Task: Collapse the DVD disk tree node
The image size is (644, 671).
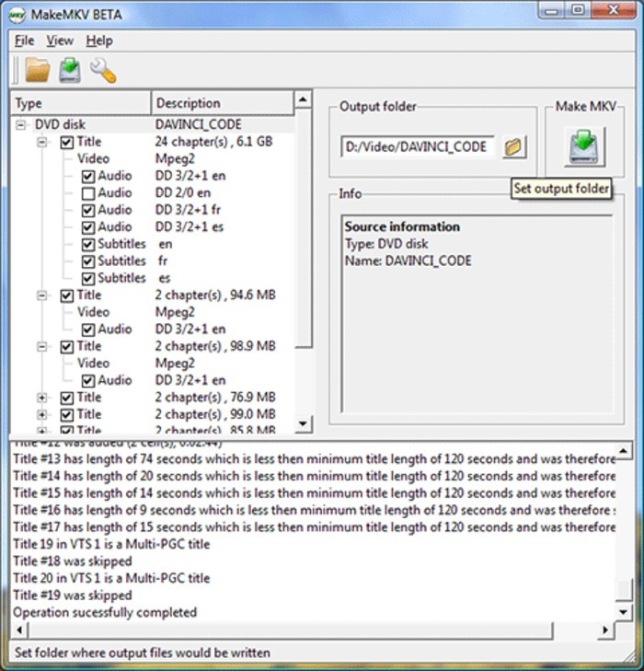Action: point(21,125)
